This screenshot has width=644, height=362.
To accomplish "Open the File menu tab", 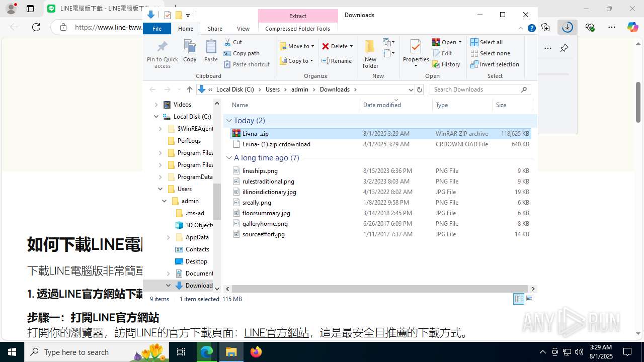I will tap(157, 29).
